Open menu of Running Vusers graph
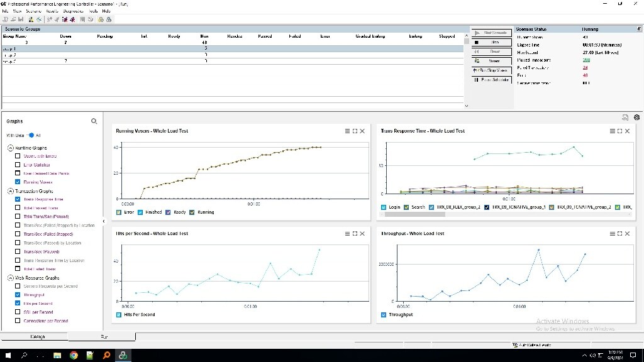Viewport: 644px width, 362px height. (x=348, y=131)
